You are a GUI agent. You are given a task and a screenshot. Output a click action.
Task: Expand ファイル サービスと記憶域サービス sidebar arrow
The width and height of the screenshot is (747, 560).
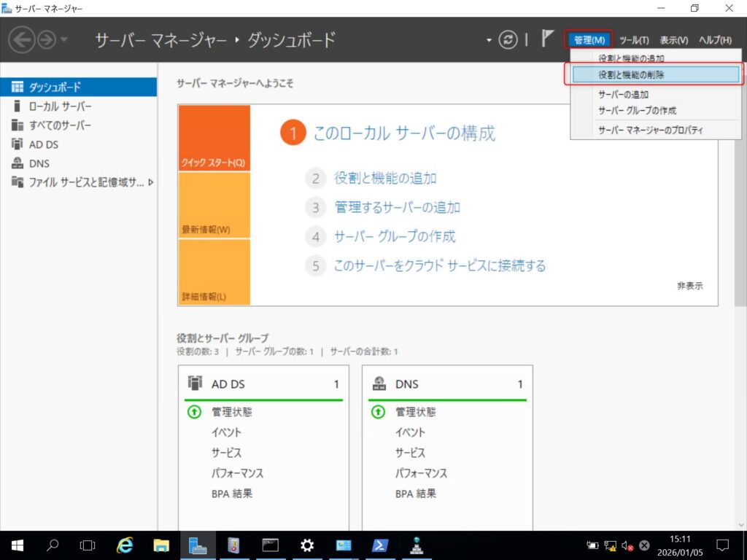coord(151,182)
